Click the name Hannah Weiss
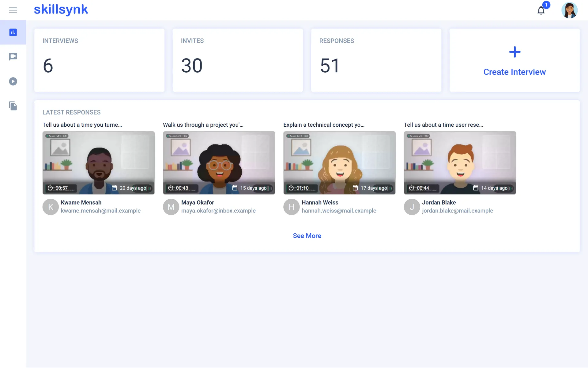Viewport: 588px width, 368px height. (320, 202)
